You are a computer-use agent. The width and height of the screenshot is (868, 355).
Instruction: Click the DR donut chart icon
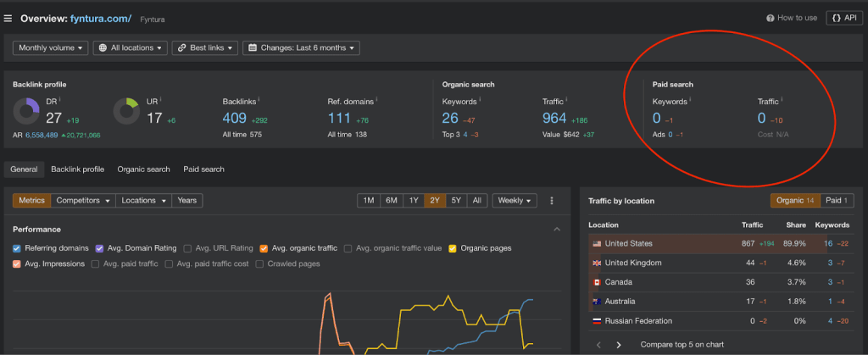click(26, 111)
